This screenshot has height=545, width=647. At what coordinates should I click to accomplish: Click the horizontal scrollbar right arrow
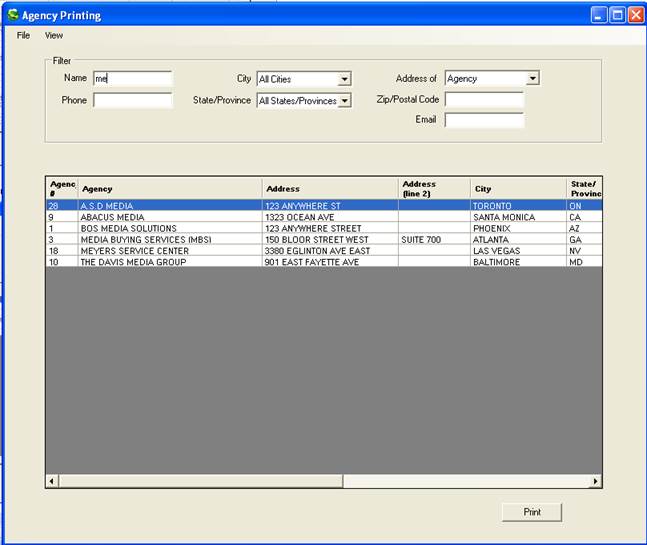(596, 481)
